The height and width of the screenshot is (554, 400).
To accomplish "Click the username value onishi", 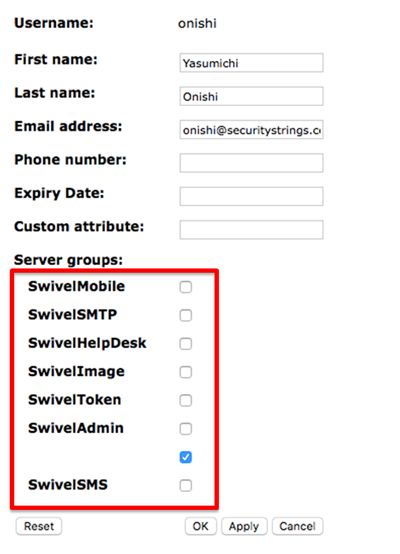I will (x=197, y=24).
